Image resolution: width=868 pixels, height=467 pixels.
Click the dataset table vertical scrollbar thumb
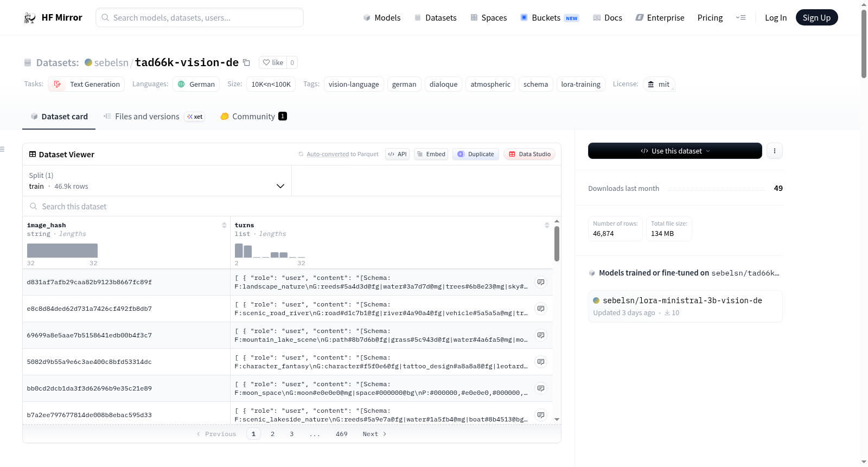pos(557,244)
